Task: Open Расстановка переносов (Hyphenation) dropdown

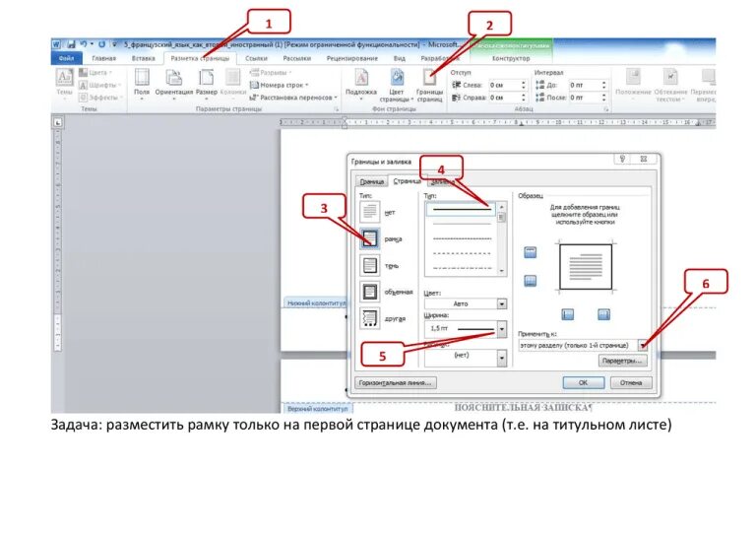Action: point(293,98)
